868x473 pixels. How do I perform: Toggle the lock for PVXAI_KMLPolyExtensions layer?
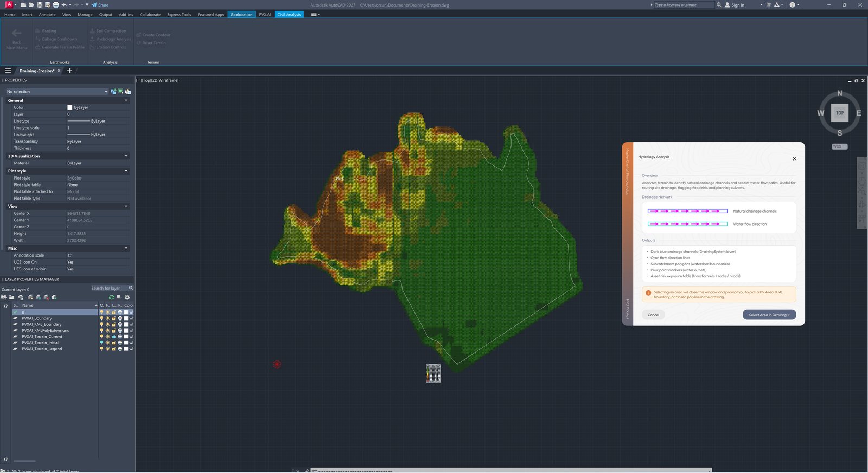pyautogui.click(x=113, y=330)
